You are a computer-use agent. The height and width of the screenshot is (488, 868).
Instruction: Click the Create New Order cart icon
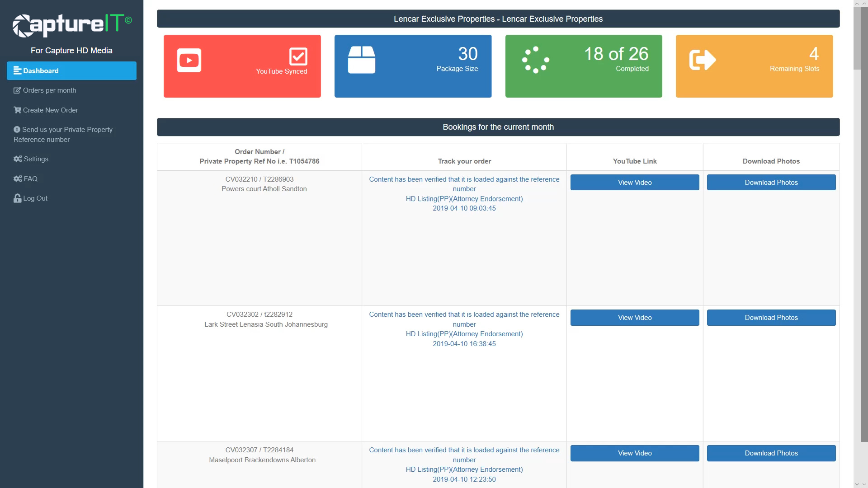coord(17,110)
